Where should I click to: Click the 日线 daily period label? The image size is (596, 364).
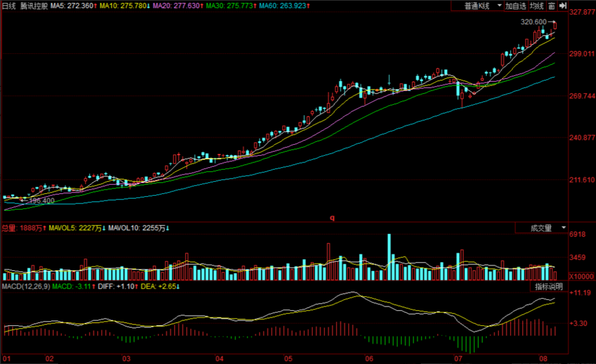[9, 5]
